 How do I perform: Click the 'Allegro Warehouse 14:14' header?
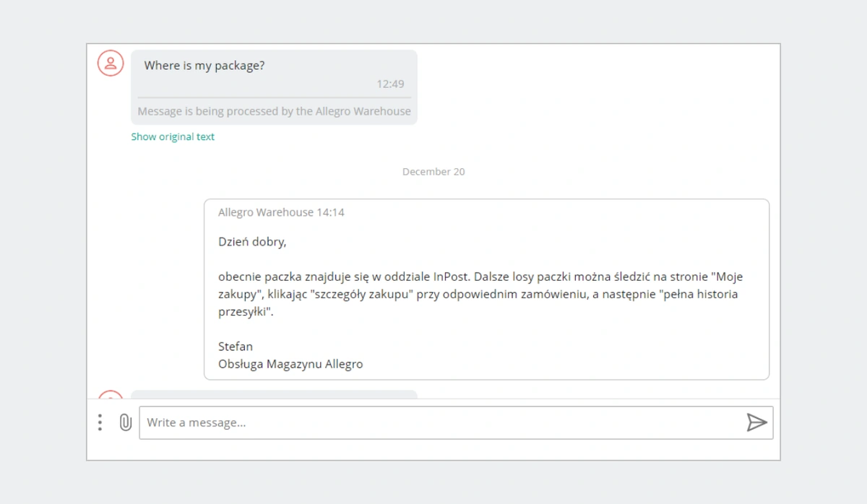click(x=281, y=212)
